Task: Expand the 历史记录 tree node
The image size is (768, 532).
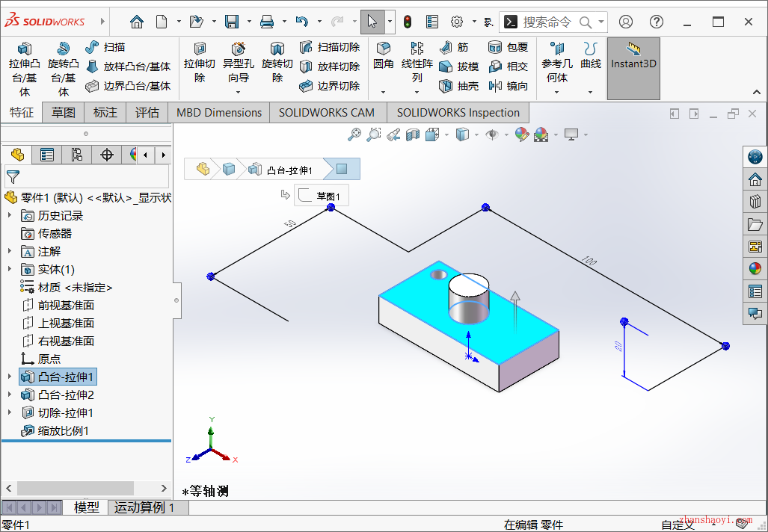Action: click(9, 215)
